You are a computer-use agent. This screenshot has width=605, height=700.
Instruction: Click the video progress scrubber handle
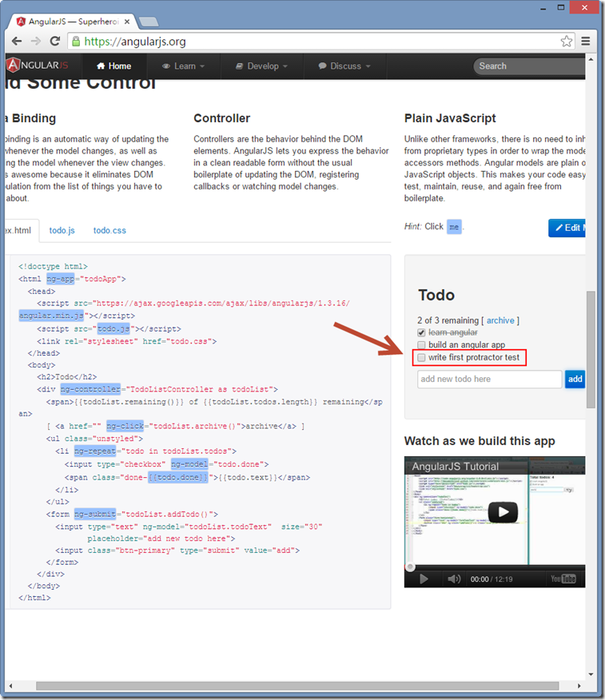pos(410,567)
